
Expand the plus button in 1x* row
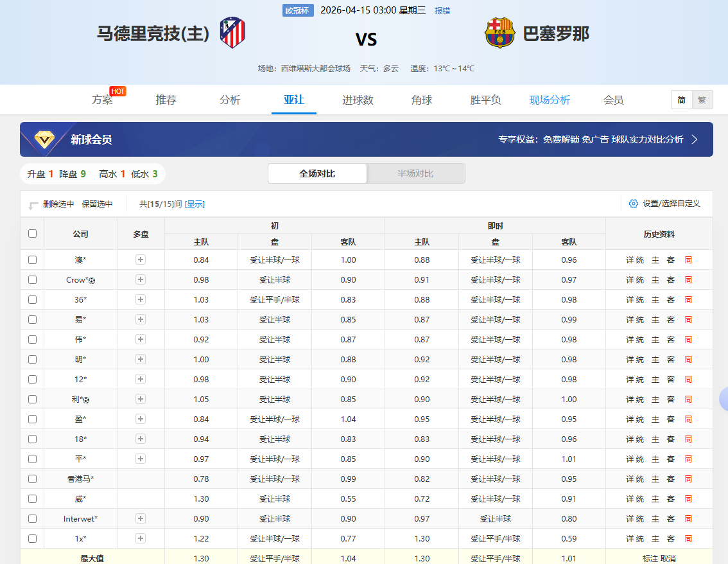[x=141, y=539]
